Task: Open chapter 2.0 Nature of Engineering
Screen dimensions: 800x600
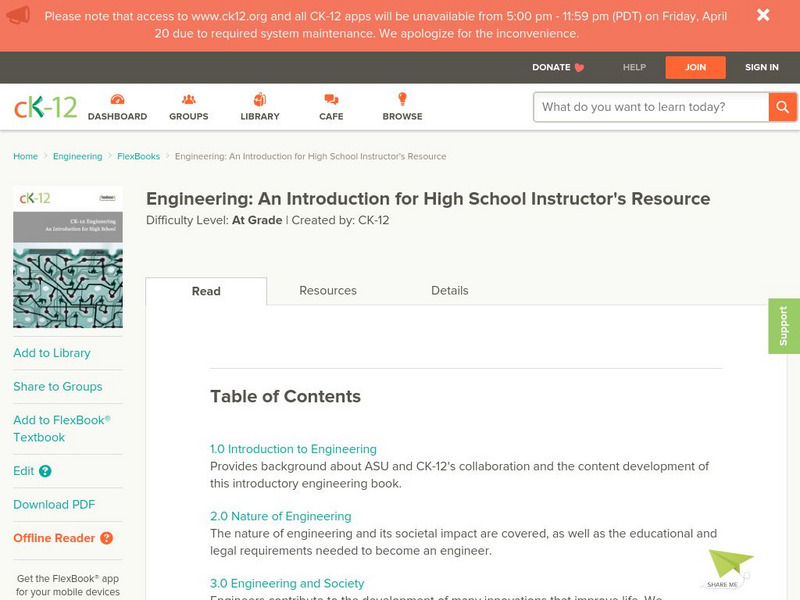Action: point(279,516)
